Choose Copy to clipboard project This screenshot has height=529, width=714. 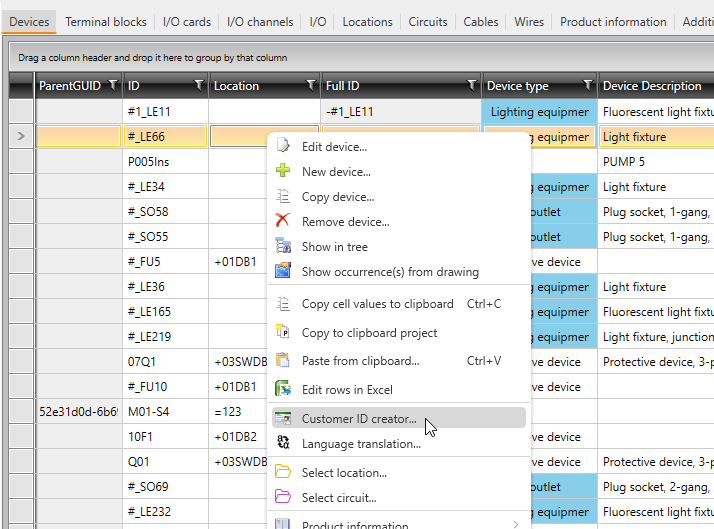369,332
